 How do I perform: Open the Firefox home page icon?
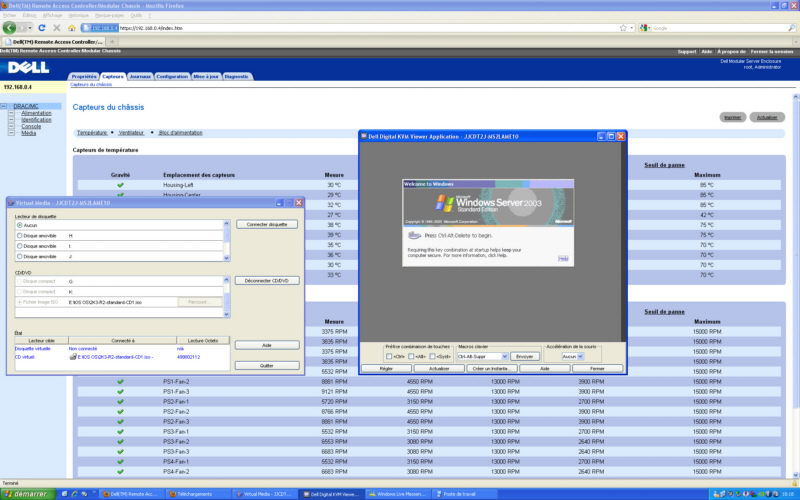coord(72,28)
